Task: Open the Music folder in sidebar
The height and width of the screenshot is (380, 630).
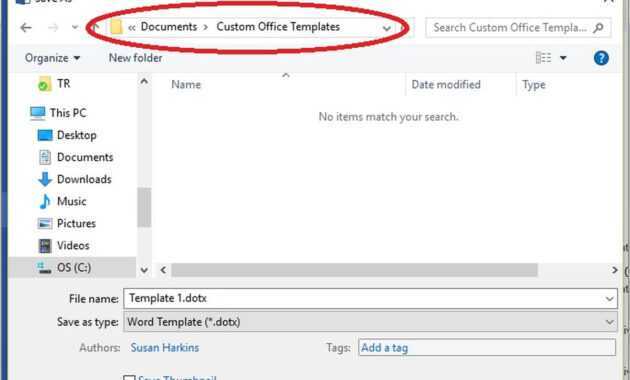Action: 72,201
